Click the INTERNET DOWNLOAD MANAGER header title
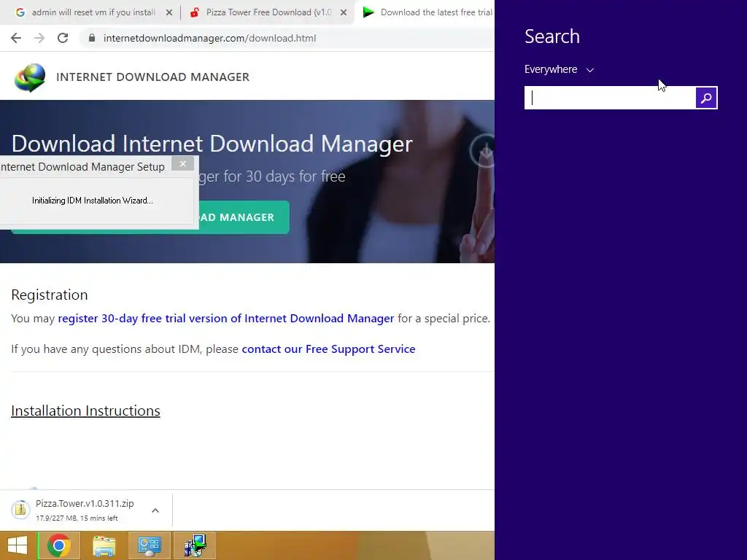Viewport: 747px width, 560px height. (153, 77)
